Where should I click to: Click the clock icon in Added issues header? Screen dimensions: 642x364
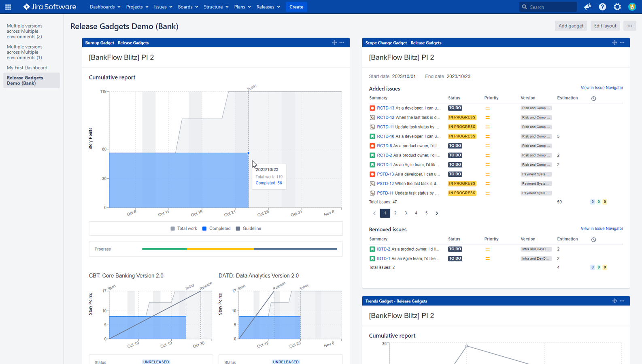[x=593, y=98]
